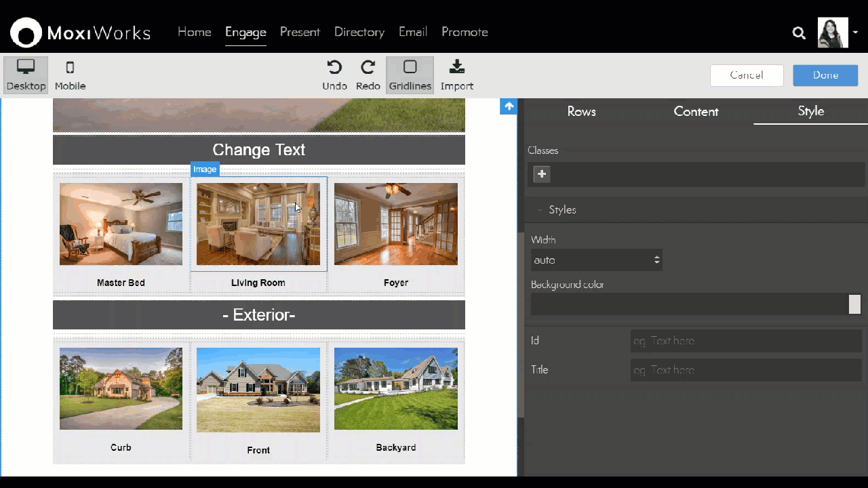Toggle the Gridlines display

(x=410, y=75)
